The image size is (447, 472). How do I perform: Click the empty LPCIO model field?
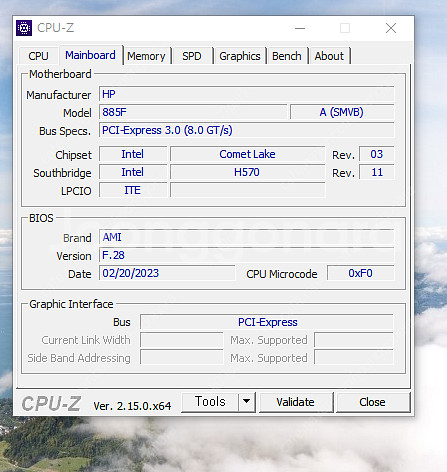point(247,190)
